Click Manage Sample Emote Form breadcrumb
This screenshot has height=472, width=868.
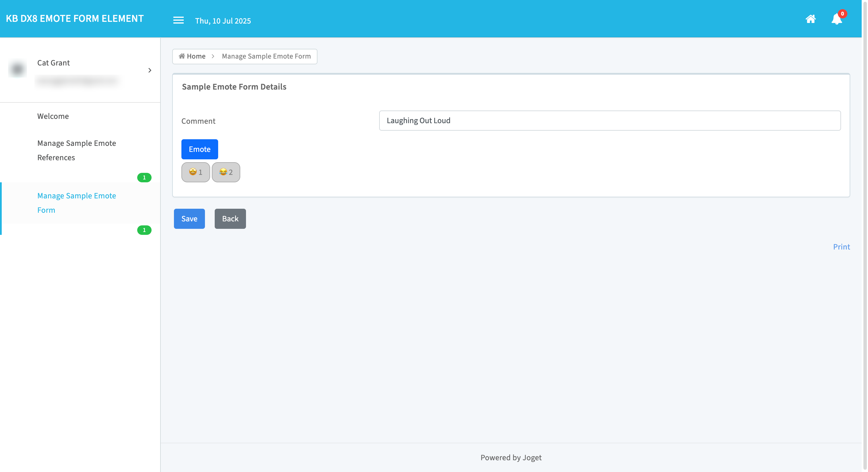[x=266, y=56]
